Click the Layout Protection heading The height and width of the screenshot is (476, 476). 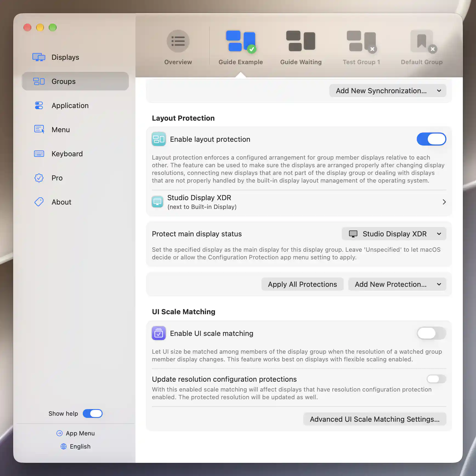(183, 118)
